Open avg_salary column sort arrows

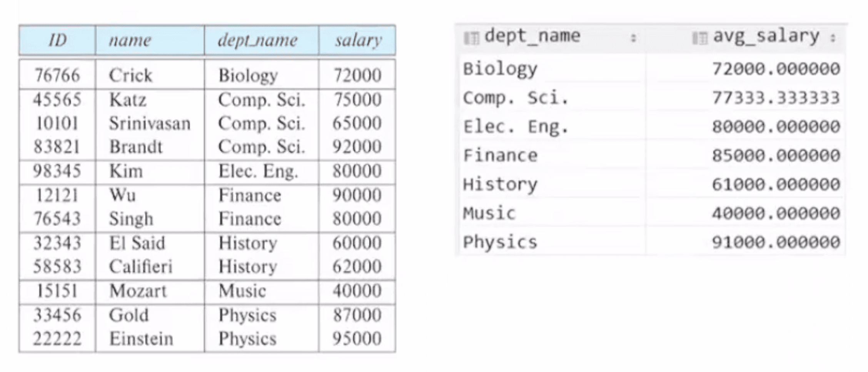click(833, 38)
